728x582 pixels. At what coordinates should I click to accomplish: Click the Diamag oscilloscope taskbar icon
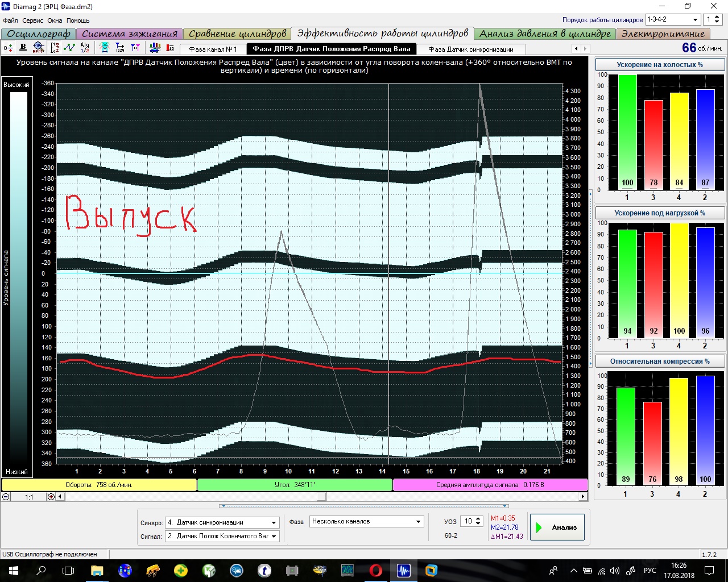pos(403,571)
